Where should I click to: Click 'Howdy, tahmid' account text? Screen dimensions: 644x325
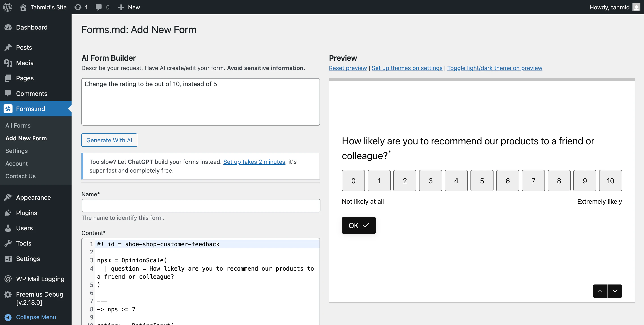tap(610, 7)
